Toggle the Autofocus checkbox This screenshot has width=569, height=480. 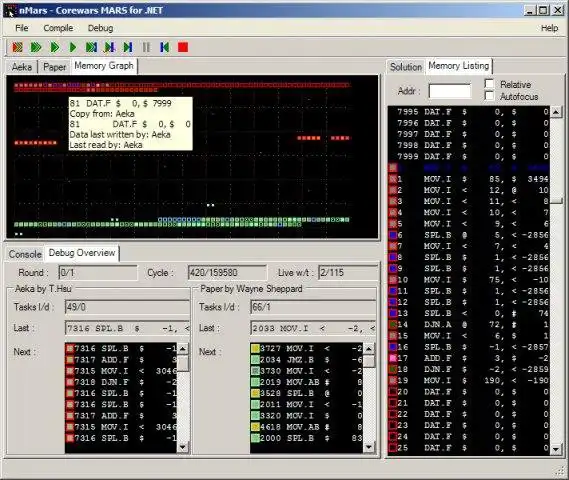click(x=489, y=96)
